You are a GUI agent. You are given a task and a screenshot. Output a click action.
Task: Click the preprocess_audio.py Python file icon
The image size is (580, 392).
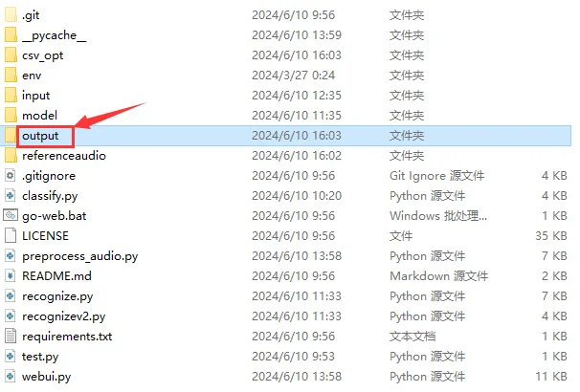(11, 255)
